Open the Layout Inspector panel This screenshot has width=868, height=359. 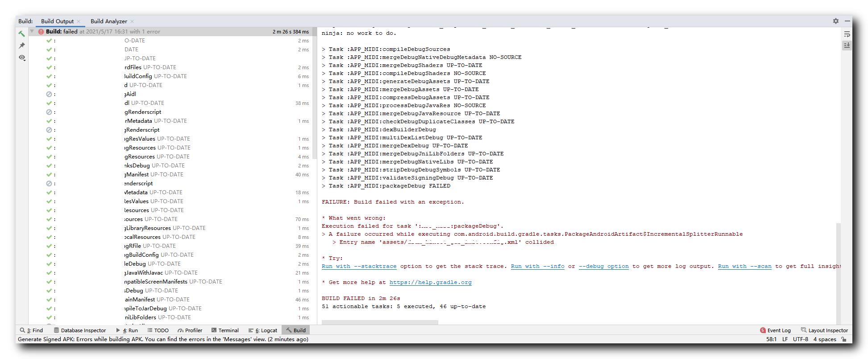pos(824,330)
